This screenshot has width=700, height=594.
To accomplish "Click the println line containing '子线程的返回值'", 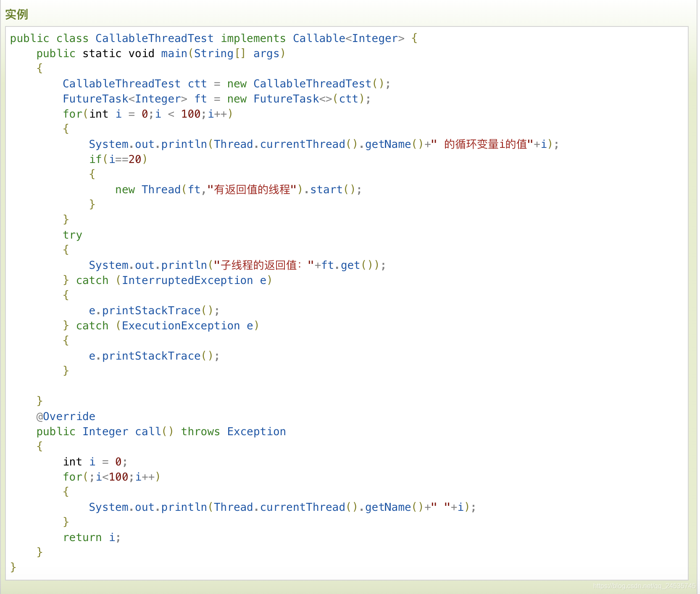I will 237,265.
